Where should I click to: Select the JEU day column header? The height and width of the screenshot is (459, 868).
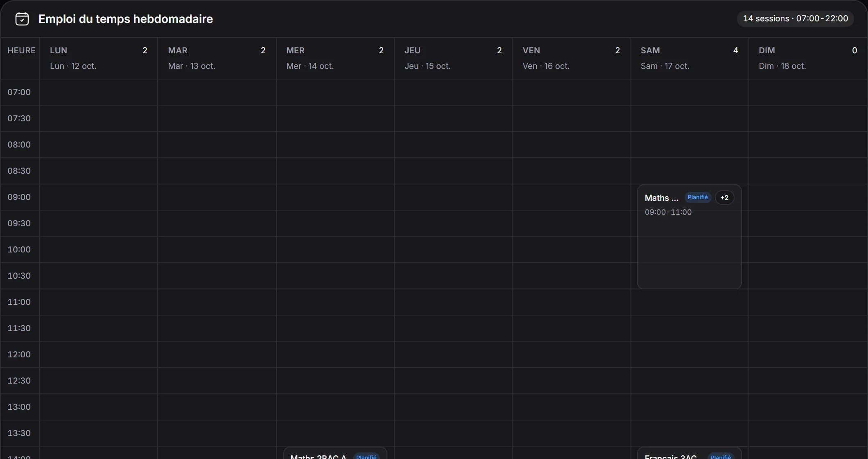[453, 58]
